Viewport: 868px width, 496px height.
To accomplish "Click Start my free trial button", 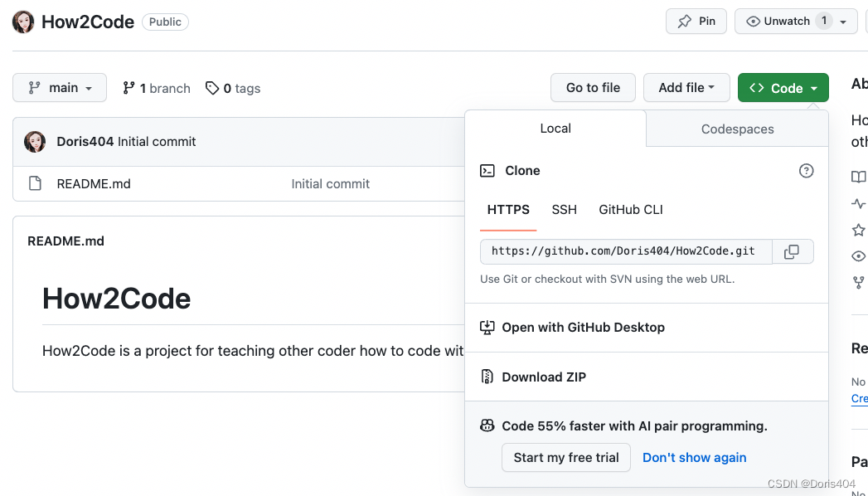I will pyautogui.click(x=565, y=457).
